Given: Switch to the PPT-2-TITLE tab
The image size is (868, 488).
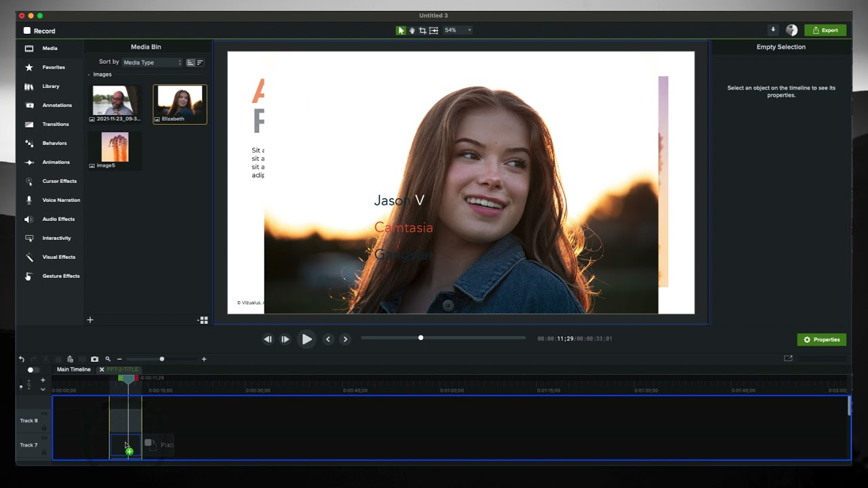Looking at the screenshot, I should point(123,369).
